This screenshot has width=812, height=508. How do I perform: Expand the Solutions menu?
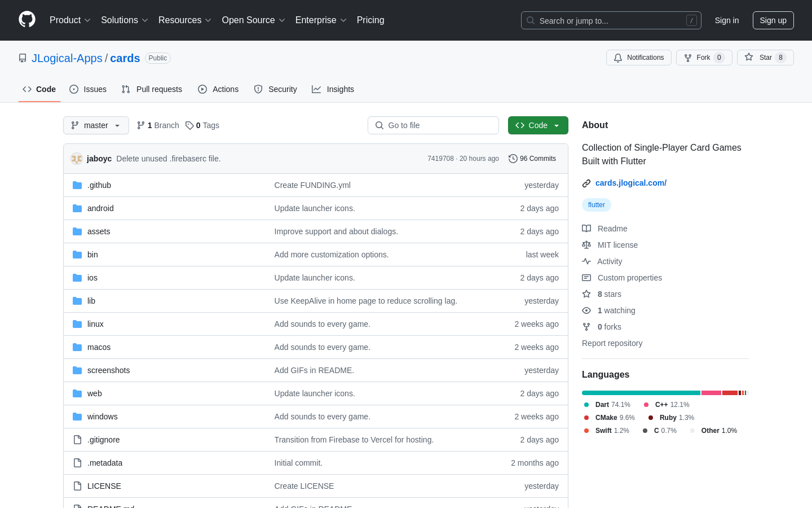click(x=125, y=20)
